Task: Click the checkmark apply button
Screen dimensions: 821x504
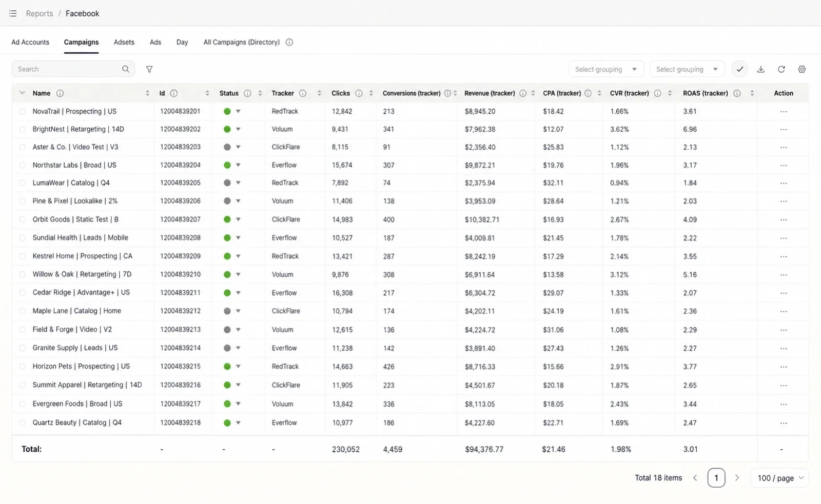Action: pyautogui.click(x=740, y=69)
